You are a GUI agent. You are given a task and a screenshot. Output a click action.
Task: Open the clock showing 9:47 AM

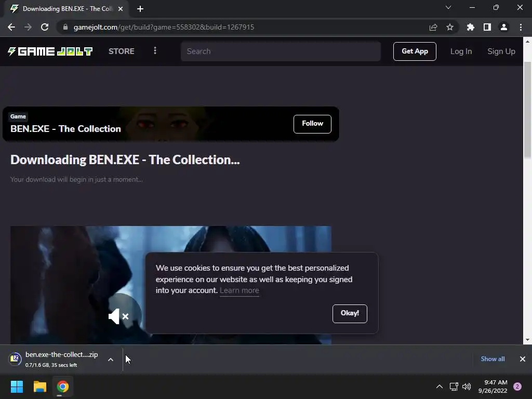(493, 387)
